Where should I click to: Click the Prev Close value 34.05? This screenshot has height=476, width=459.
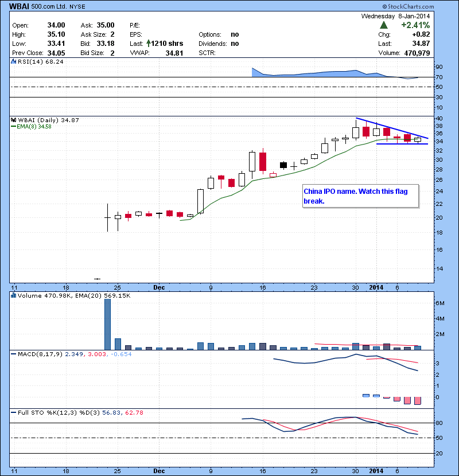click(x=56, y=53)
